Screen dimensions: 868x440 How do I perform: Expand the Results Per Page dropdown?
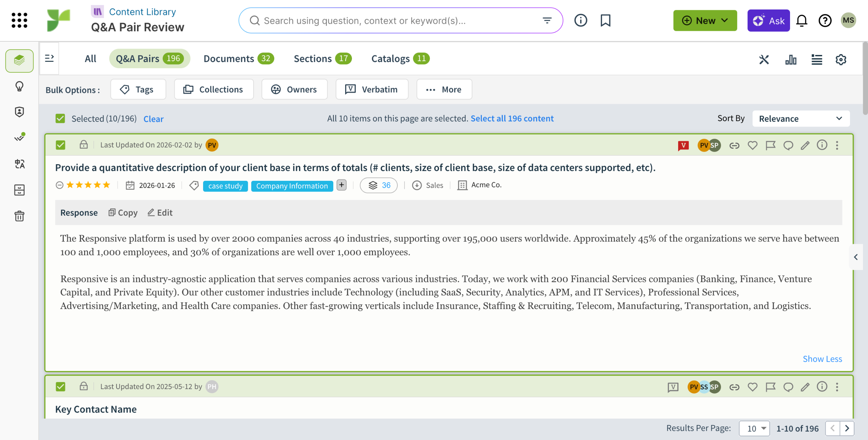754,428
